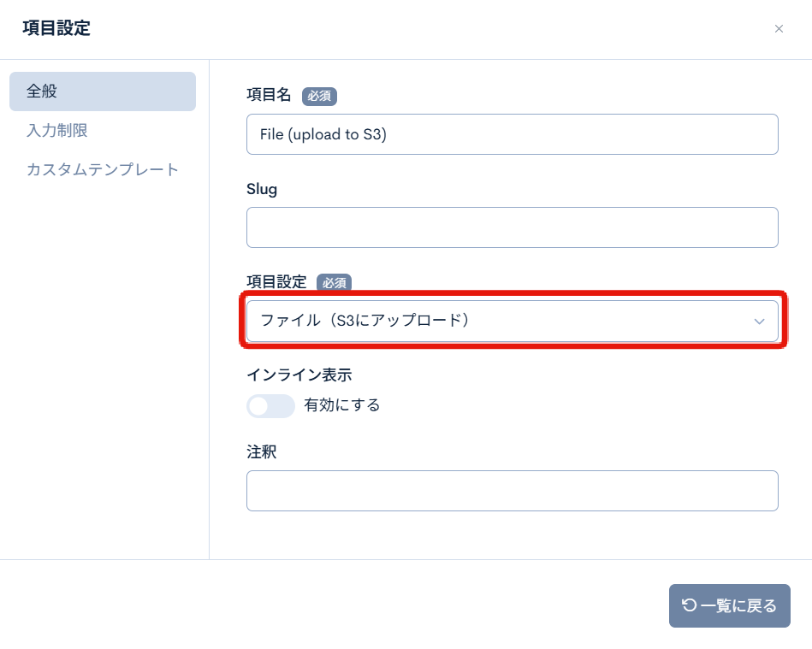Select the 全般 sidebar item
This screenshot has width=812, height=649.
(x=42, y=91)
